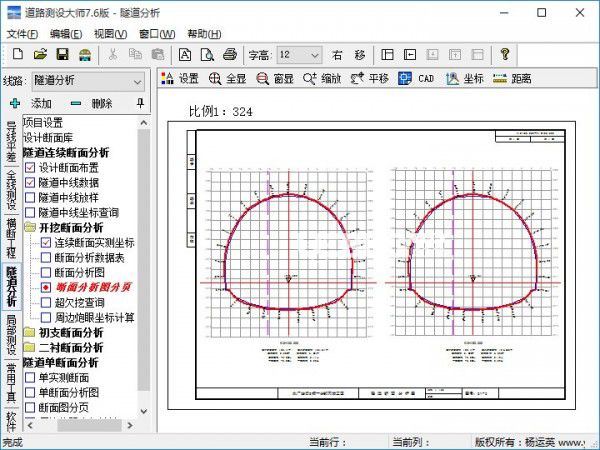Screen dimensions: 600x450
Task: Click the table layout icon after 移
Action: point(387,55)
